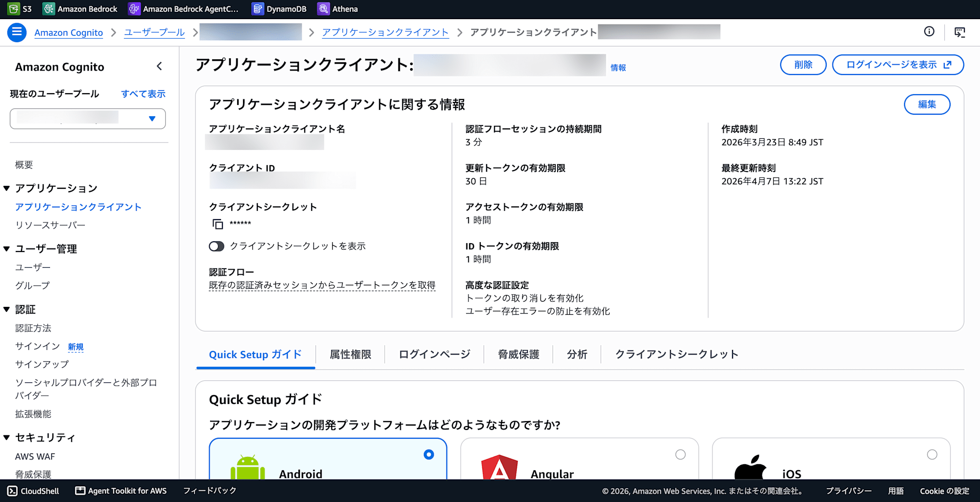The image size is (980, 502).
Task: Open the DynamoDB shortcut icon
Action: click(258, 9)
